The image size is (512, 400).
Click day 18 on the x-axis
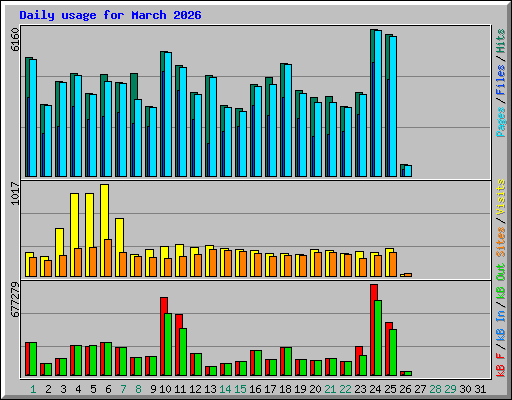coord(285,389)
